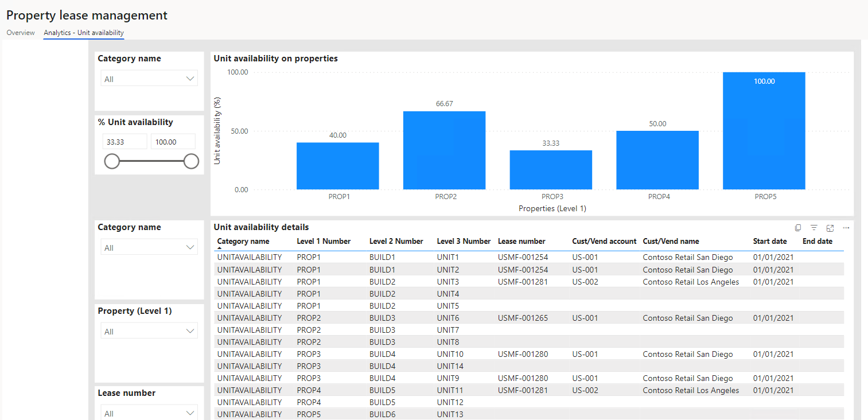Click the PROP3 bar at 33.33 percent

pyautogui.click(x=551, y=169)
